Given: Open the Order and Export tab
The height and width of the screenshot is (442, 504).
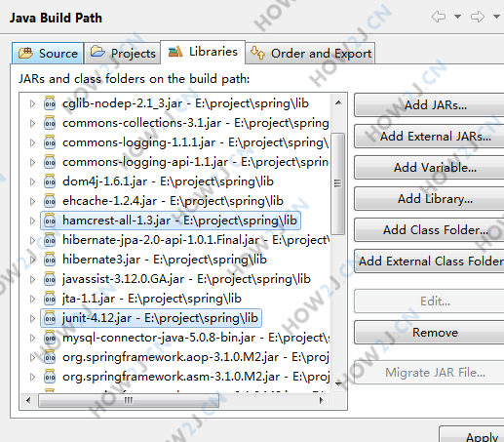Looking at the screenshot, I should pos(311,53).
